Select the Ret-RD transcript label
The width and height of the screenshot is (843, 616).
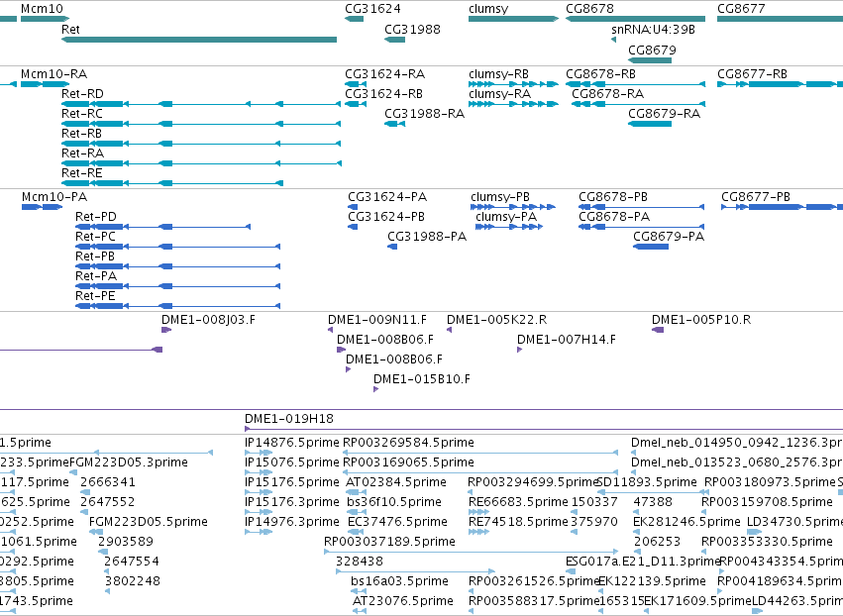click(82, 93)
